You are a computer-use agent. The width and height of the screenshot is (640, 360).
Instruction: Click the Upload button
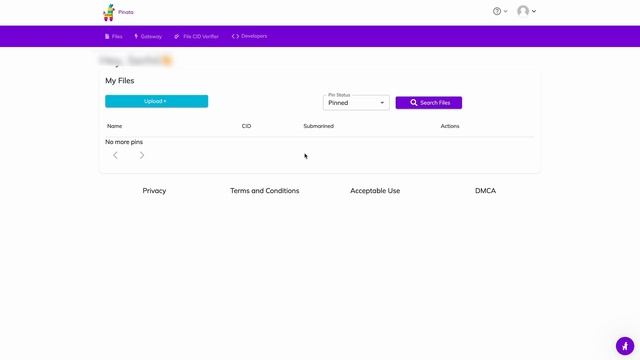(156, 101)
